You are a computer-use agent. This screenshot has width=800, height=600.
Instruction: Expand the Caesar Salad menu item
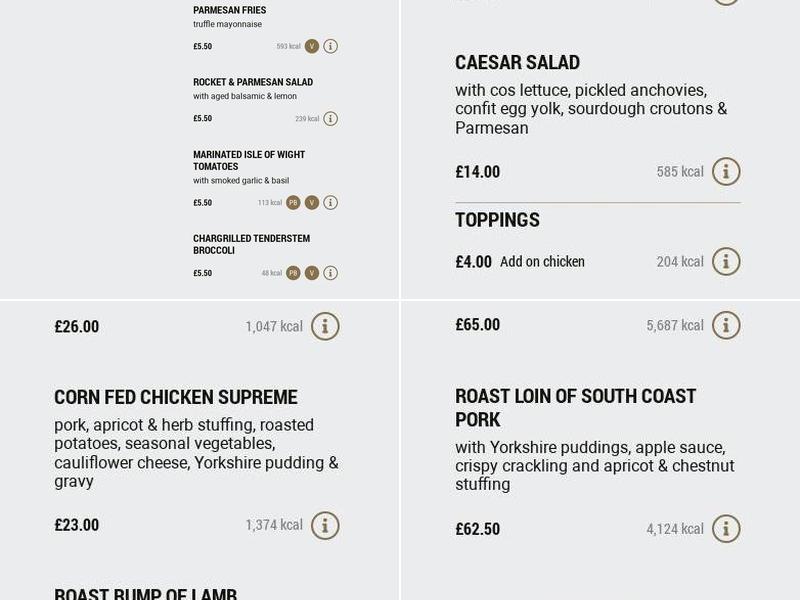coord(516,62)
